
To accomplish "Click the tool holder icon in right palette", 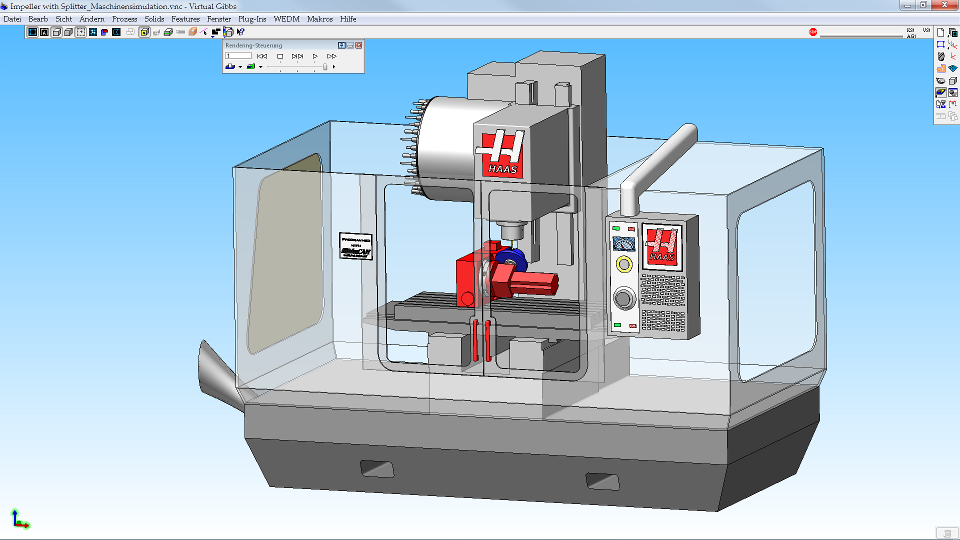I will click(x=941, y=56).
